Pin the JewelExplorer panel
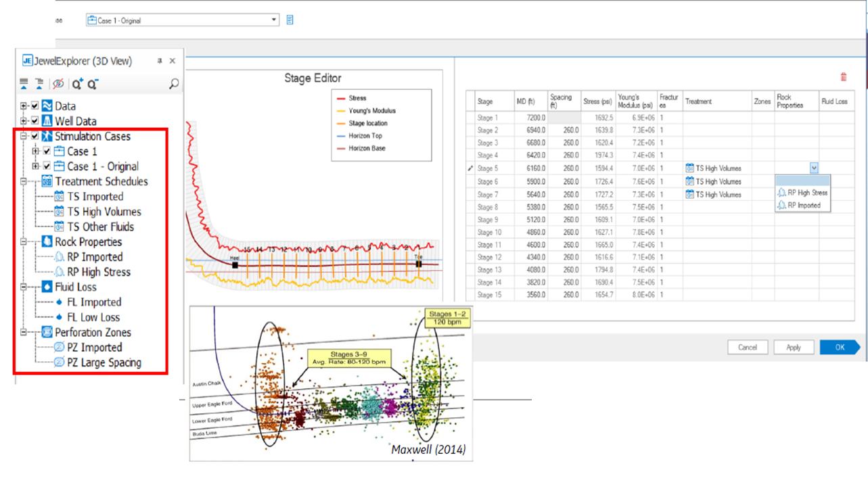868x491 pixels. coord(160,61)
